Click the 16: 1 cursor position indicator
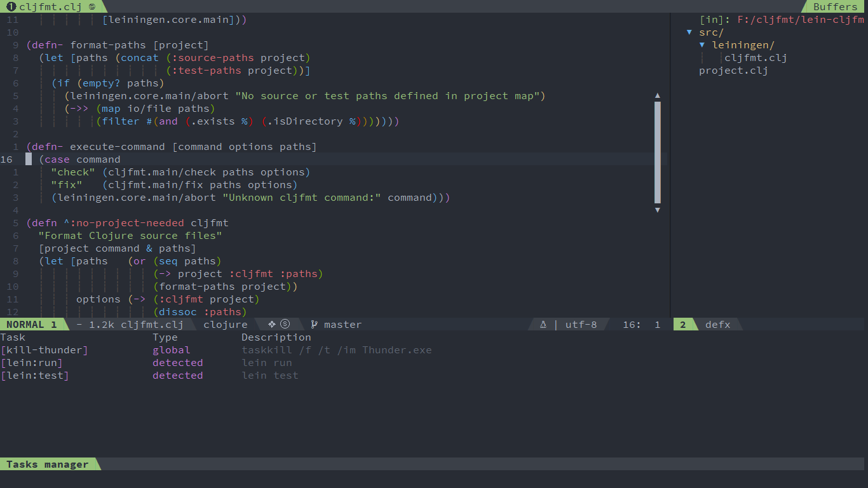Screen dimensions: 868x488 tap(641, 324)
